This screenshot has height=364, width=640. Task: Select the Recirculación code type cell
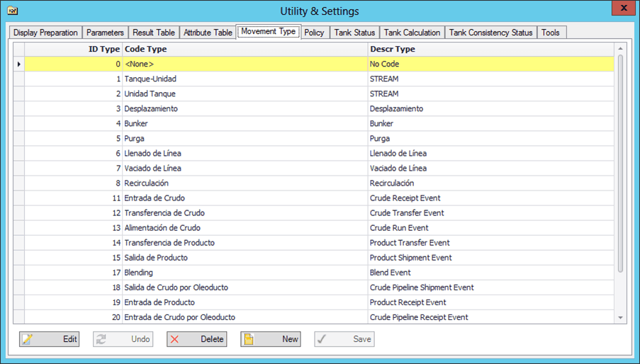coord(245,183)
